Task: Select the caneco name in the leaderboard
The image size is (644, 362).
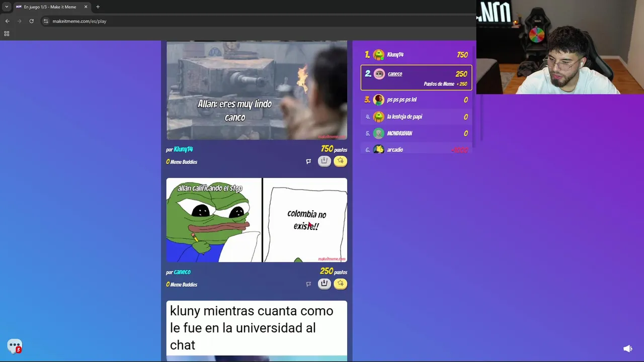Action: tap(395, 74)
